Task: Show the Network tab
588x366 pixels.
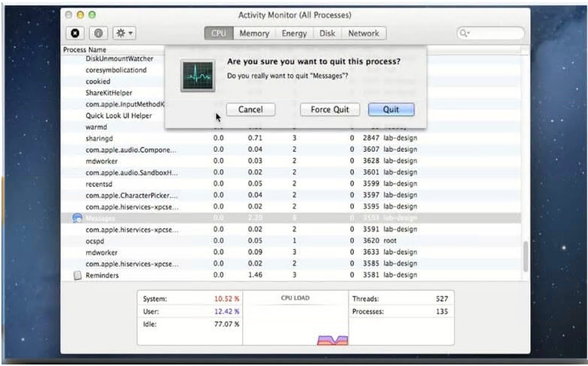Action: pos(364,34)
